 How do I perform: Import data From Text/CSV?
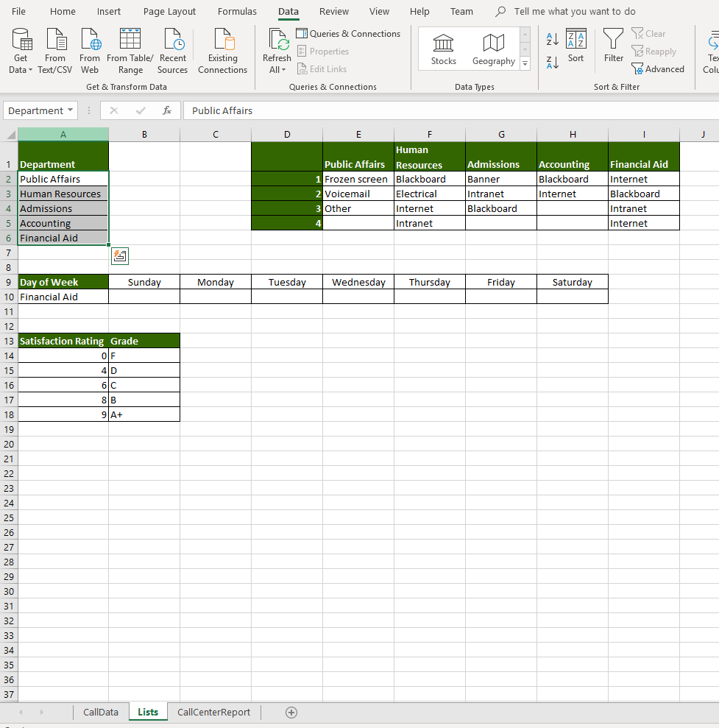(54, 51)
